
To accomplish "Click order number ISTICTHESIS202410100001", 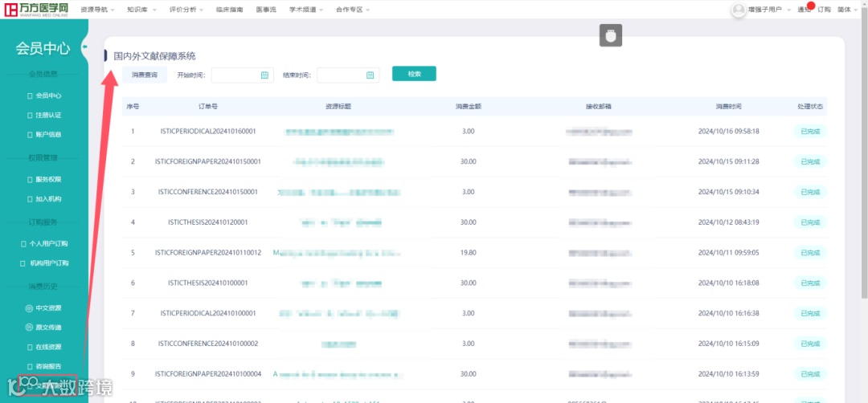I will point(208,283).
